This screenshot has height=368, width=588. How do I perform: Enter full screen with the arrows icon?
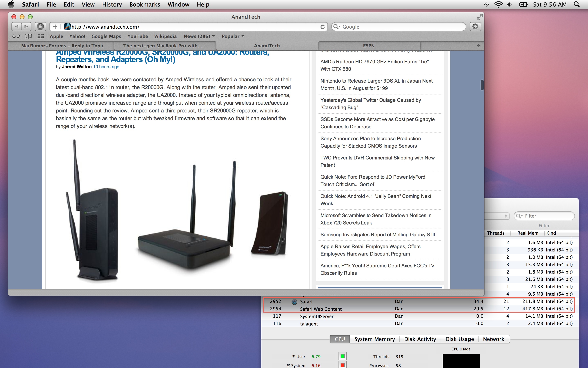[479, 17]
